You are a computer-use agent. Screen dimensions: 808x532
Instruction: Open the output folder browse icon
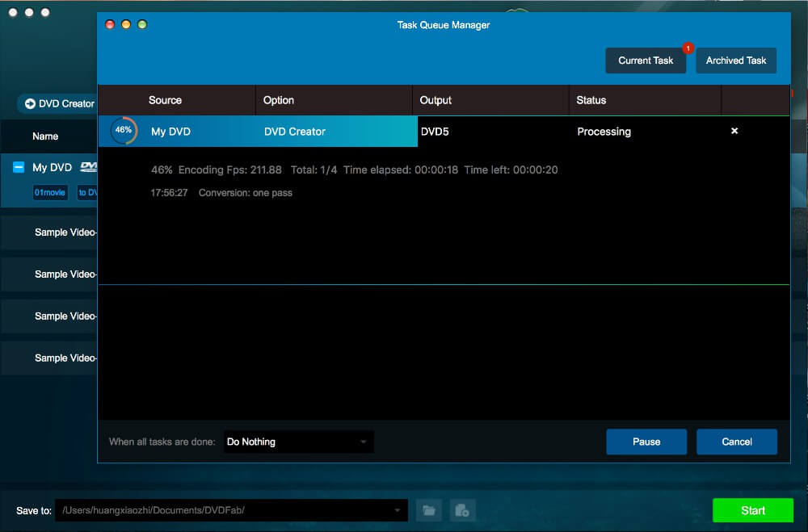tap(429, 510)
